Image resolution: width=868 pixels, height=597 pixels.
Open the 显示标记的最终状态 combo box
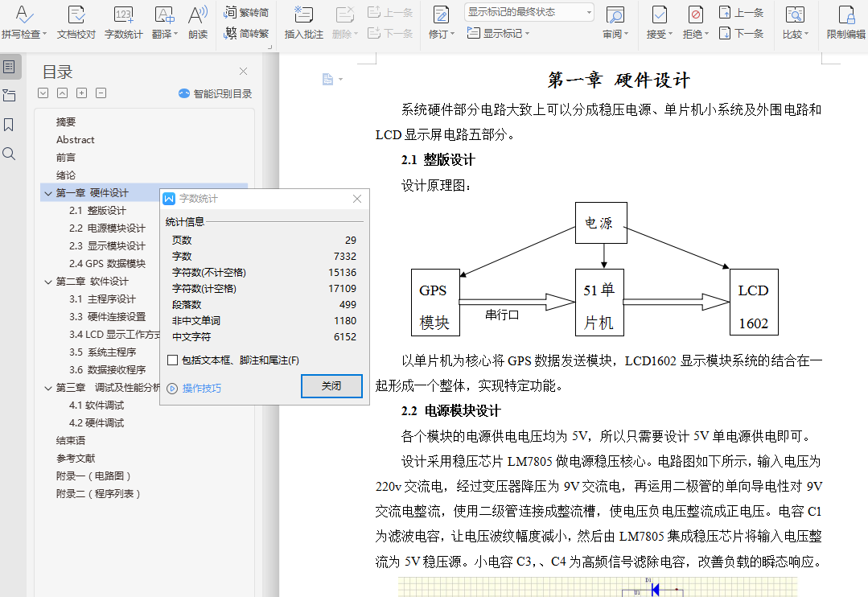[529, 11]
